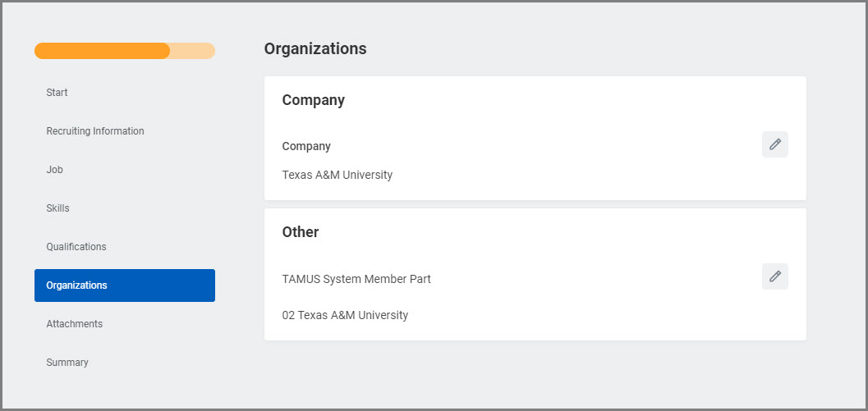Open the Recruiting Information step
This screenshot has height=411, width=868.
point(95,131)
